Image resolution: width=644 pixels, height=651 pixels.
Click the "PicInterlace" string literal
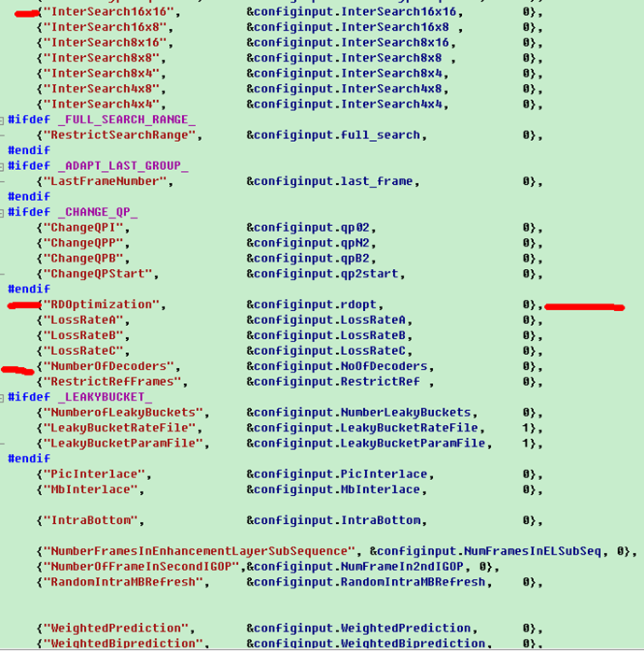[93, 474]
